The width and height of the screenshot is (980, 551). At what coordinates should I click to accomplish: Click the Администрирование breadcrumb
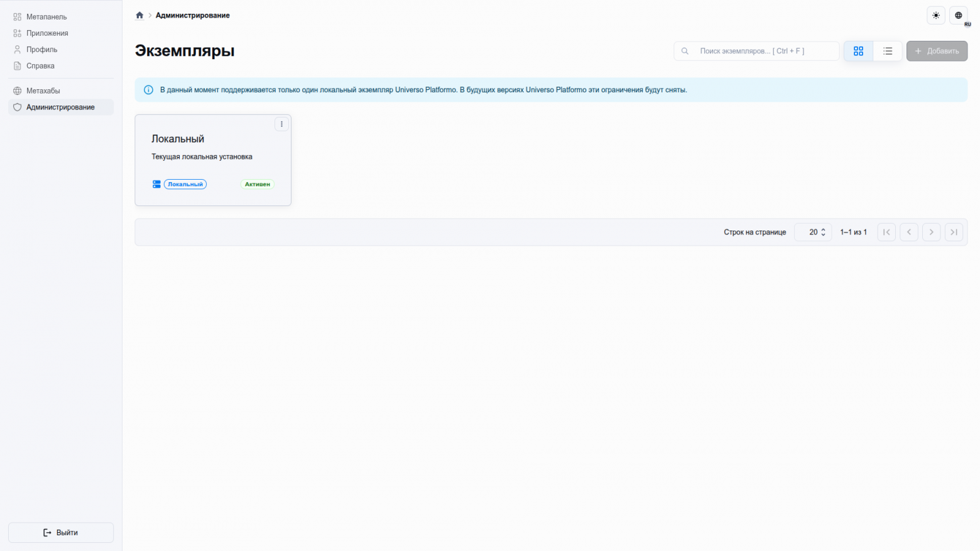point(193,15)
